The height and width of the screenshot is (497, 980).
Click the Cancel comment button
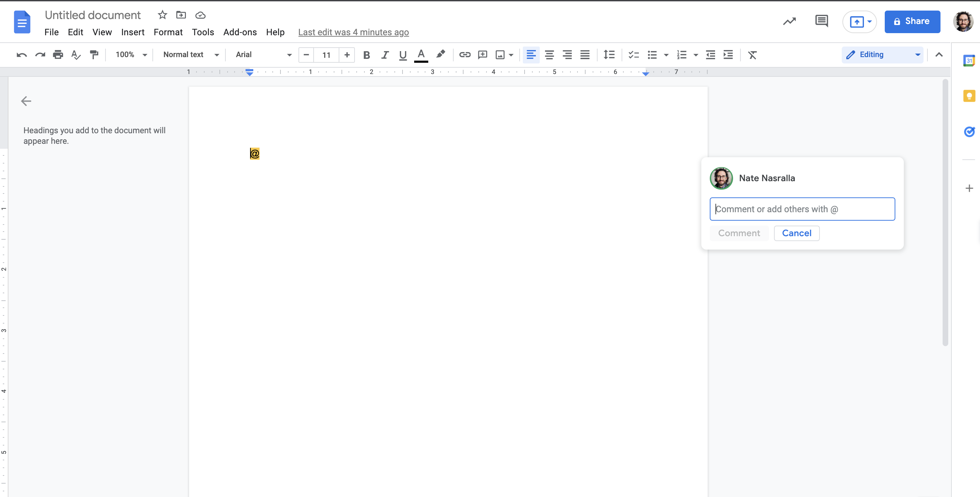coord(796,233)
